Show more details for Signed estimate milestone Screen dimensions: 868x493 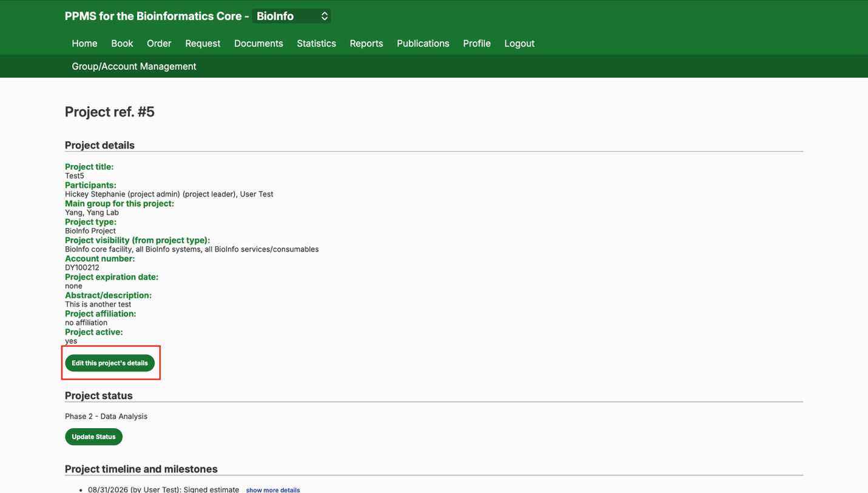click(x=273, y=490)
